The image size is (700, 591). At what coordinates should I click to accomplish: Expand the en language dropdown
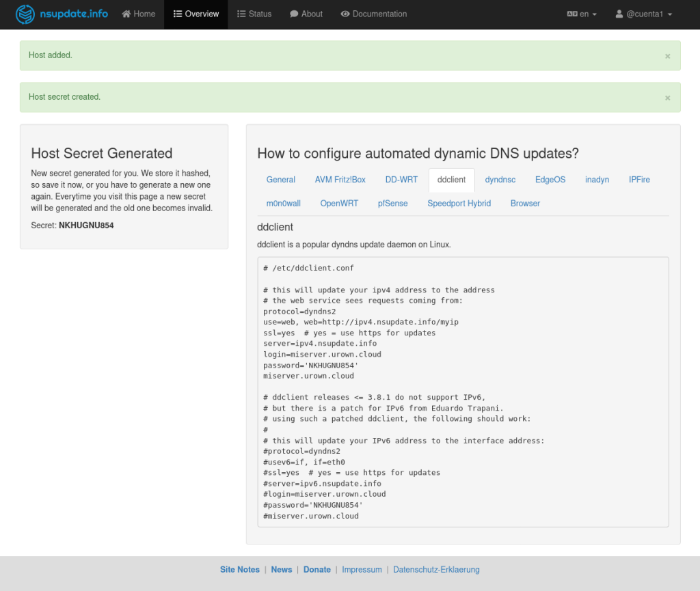(x=582, y=14)
